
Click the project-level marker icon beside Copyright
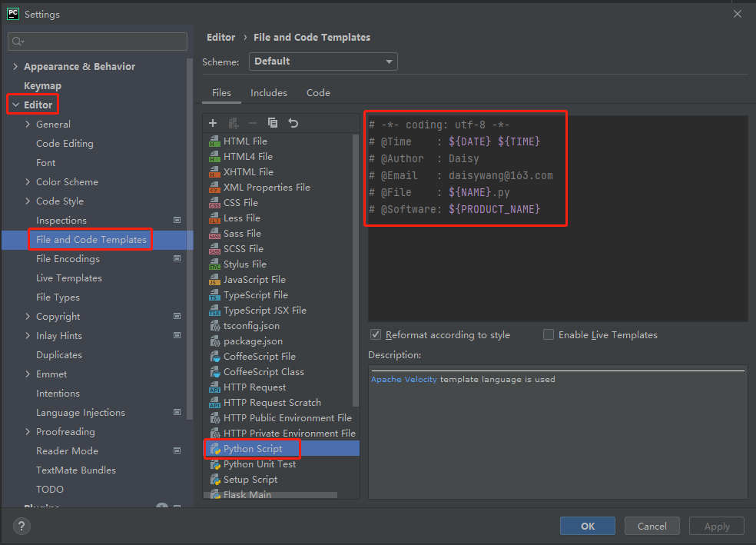[x=177, y=316]
